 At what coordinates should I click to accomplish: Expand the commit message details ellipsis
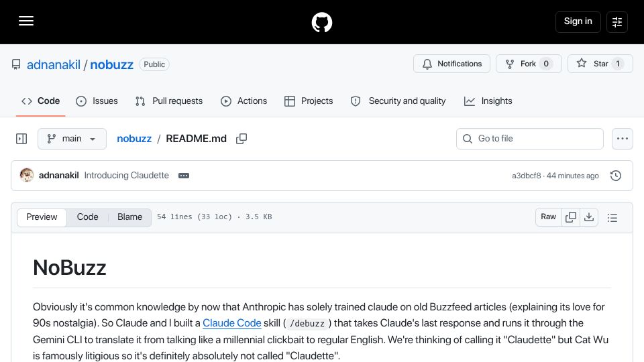184,176
